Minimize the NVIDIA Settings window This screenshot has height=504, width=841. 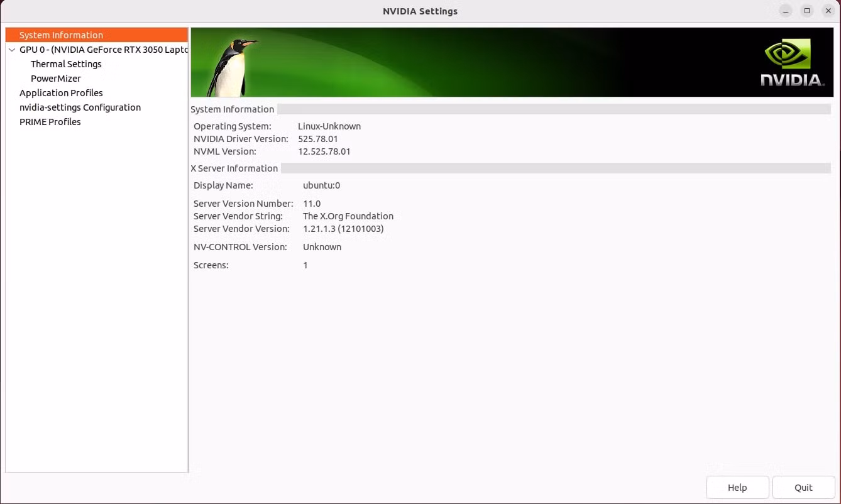[x=786, y=11]
